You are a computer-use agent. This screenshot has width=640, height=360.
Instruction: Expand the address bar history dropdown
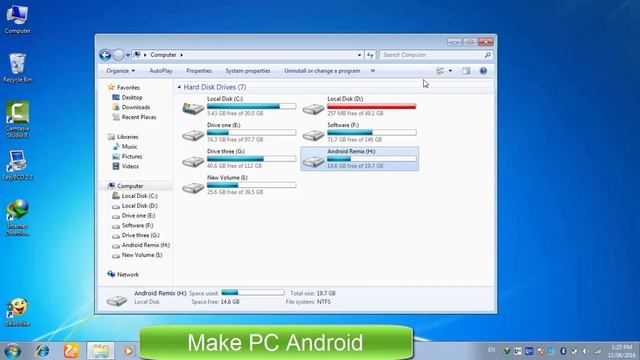(359, 55)
